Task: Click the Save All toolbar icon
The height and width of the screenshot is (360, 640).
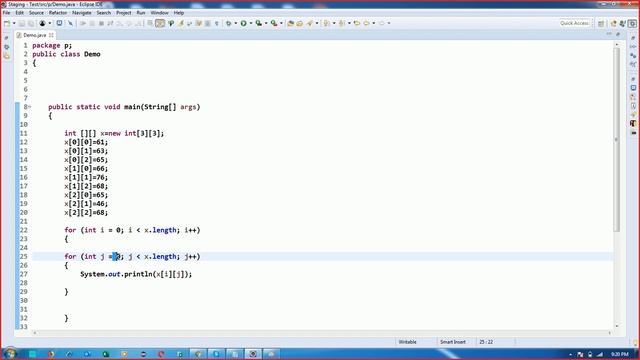Action: pos(31,23)
